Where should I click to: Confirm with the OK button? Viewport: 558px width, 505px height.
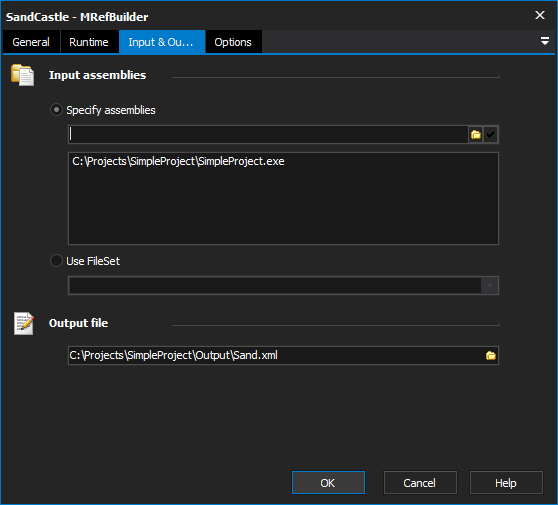(x=328, y=483)
